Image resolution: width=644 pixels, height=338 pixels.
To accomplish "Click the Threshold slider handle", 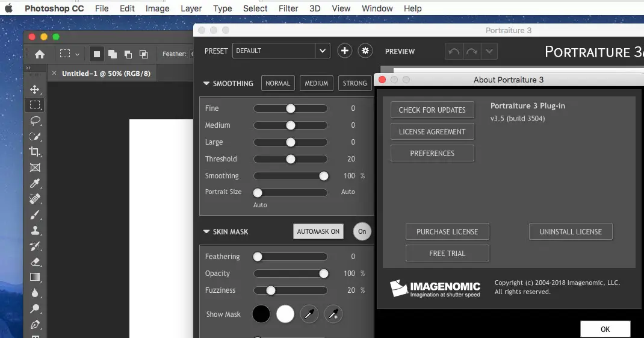I will click(290, 158).
